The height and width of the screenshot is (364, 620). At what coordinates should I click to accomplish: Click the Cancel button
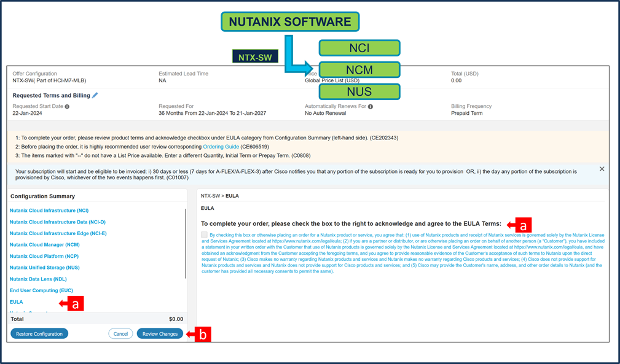point(120,333)
